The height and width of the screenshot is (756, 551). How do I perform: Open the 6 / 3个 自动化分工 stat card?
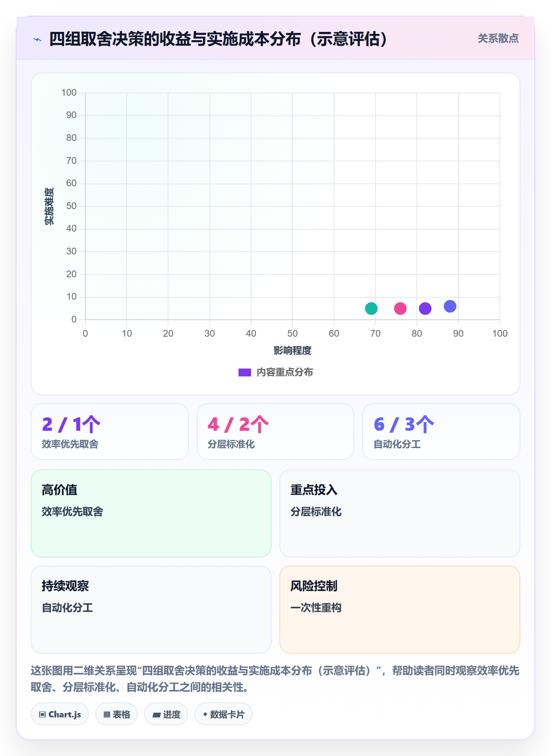pos(441,432)
